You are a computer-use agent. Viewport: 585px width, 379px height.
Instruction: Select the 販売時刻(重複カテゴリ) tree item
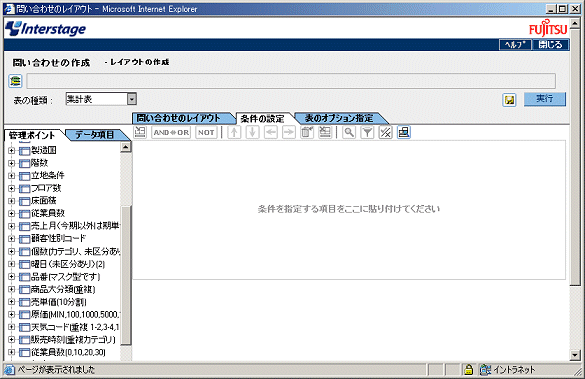tap(73, 340)
